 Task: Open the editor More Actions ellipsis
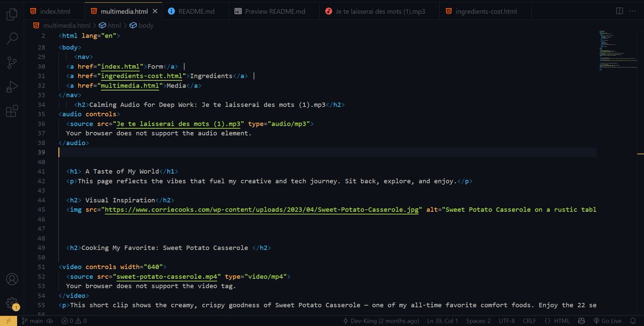(x=633, y=11)
